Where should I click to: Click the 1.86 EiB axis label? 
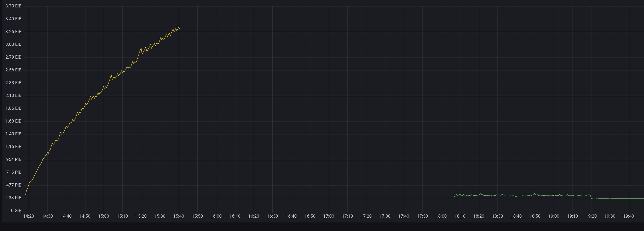pyautogui.click(x=14, y=108)
